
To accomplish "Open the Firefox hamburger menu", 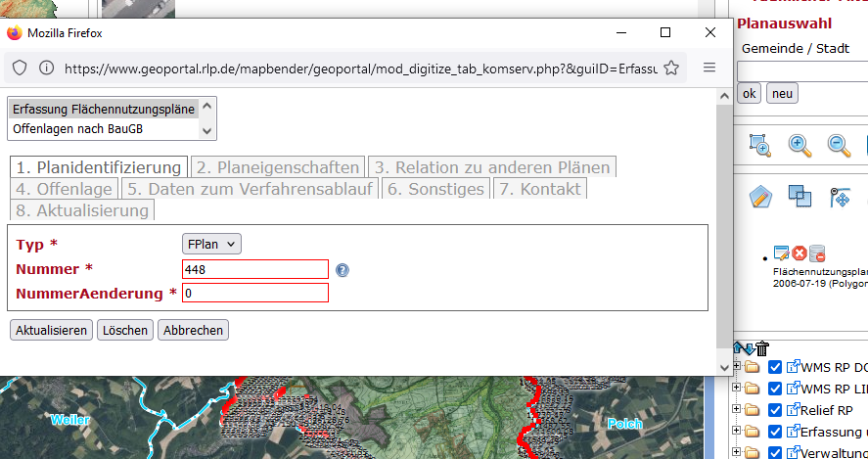I will 709,68.
